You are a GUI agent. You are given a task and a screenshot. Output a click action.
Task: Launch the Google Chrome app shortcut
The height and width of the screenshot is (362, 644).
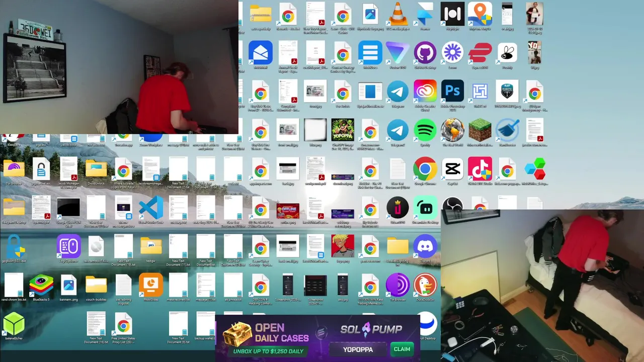click(x=425, y=169)
